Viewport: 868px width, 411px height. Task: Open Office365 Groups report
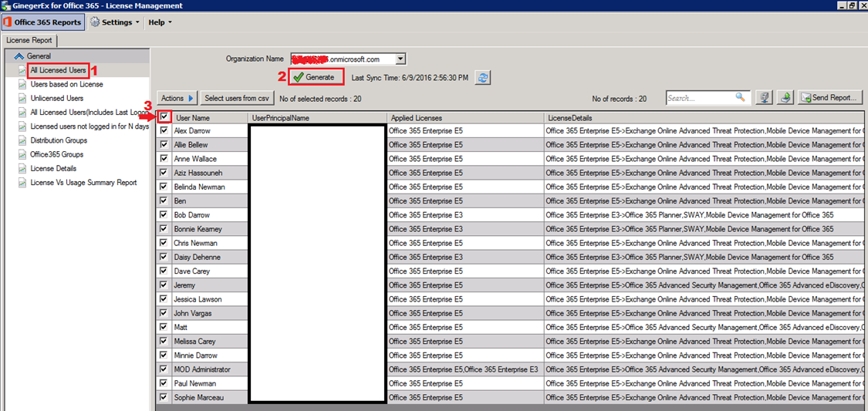click(x=57, y=155)
